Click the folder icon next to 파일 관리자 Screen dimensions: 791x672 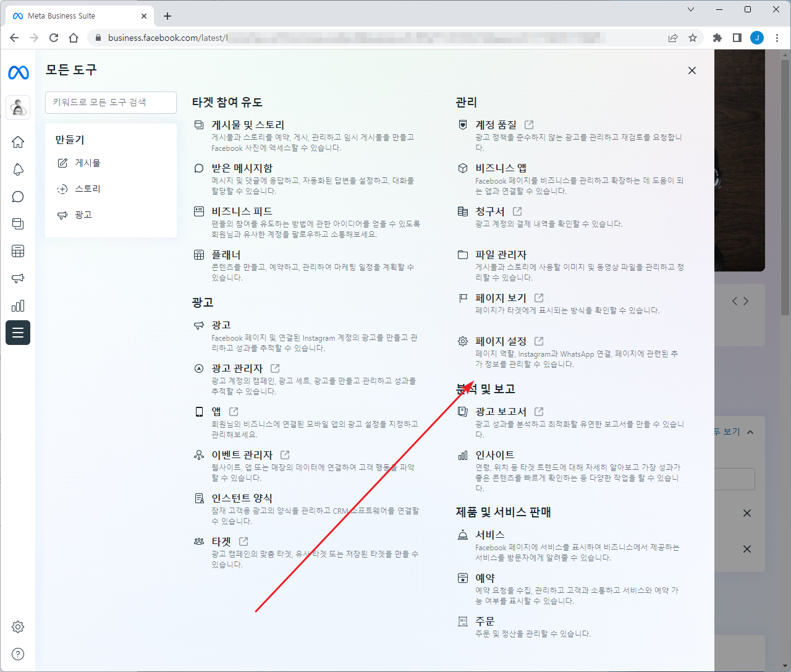tap(463, 255)
